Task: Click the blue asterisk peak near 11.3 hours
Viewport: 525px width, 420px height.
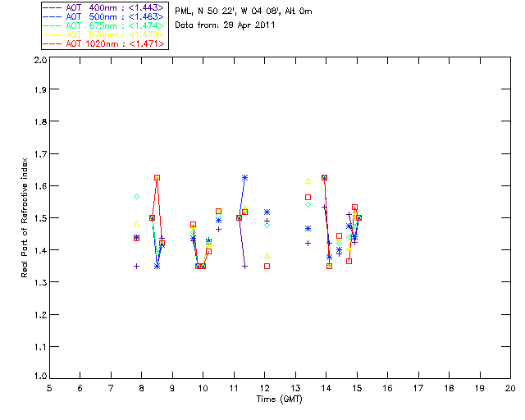Action: point(244,177)
